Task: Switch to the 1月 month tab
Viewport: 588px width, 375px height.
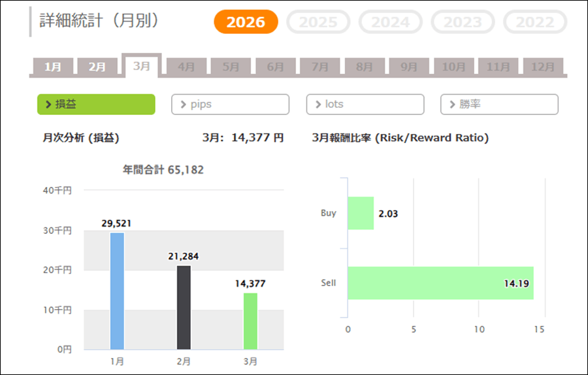Action: tap(53, 67)
